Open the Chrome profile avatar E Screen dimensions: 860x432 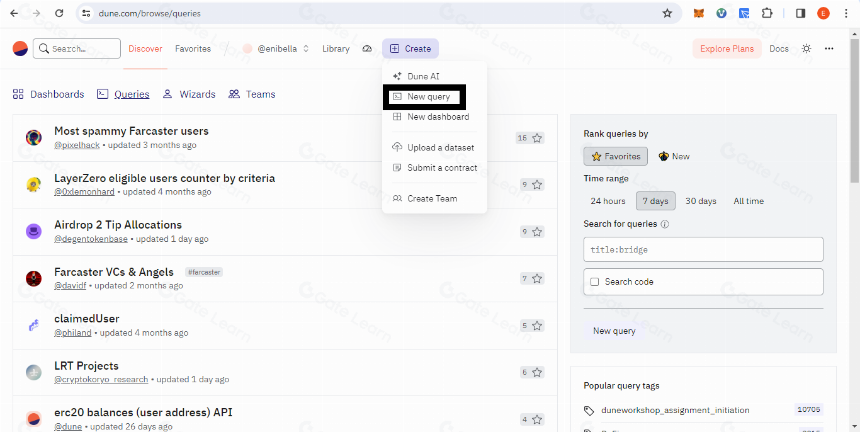click(823, 13)
